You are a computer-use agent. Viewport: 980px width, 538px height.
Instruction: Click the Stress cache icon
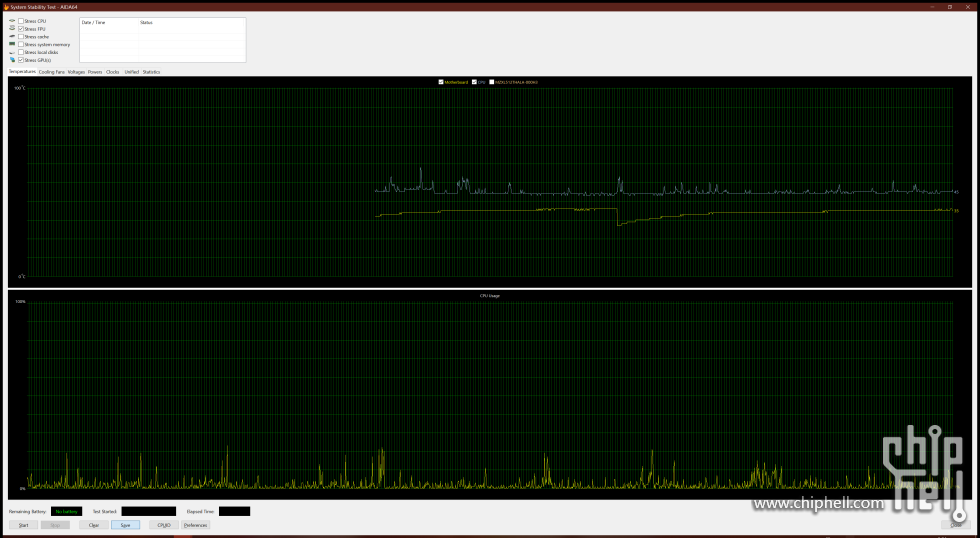click(x=12, y=37)
